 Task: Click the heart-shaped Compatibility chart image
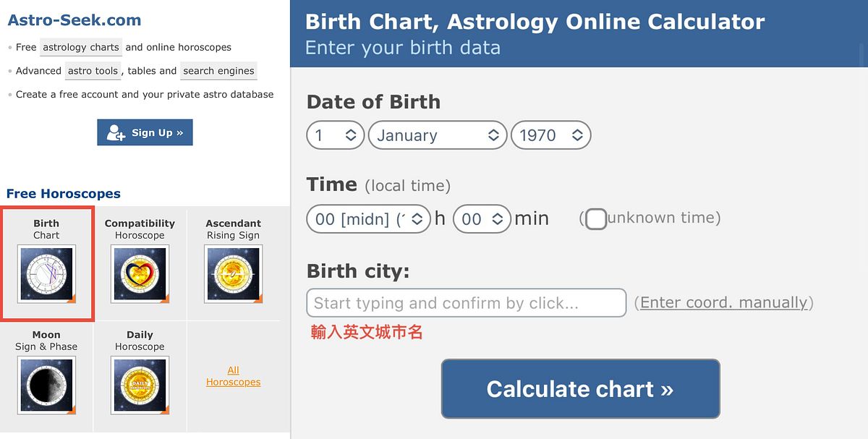tap(139, 275)
